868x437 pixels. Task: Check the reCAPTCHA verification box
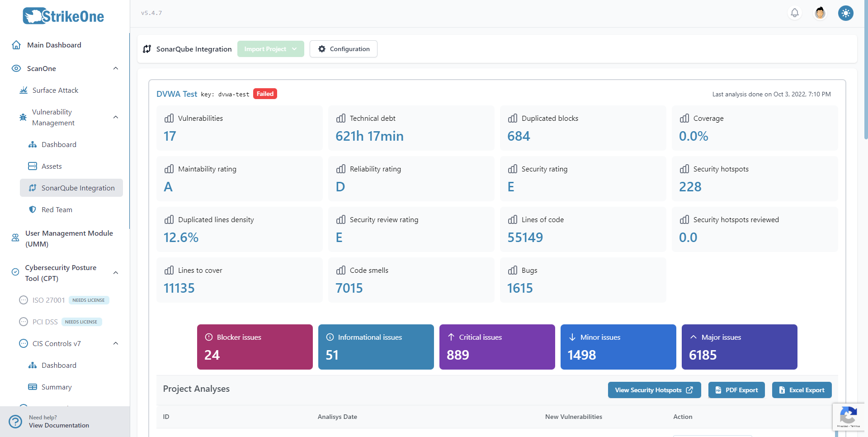(849, 417)
